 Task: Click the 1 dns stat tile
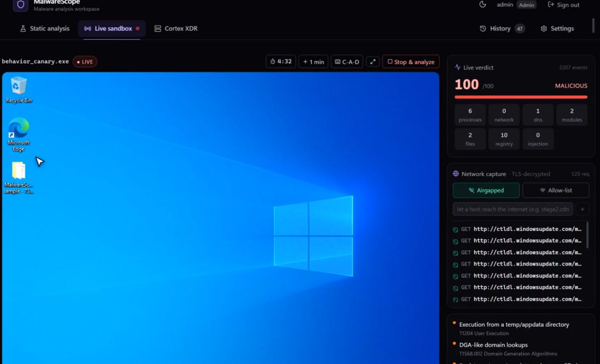tap(538, 115)
